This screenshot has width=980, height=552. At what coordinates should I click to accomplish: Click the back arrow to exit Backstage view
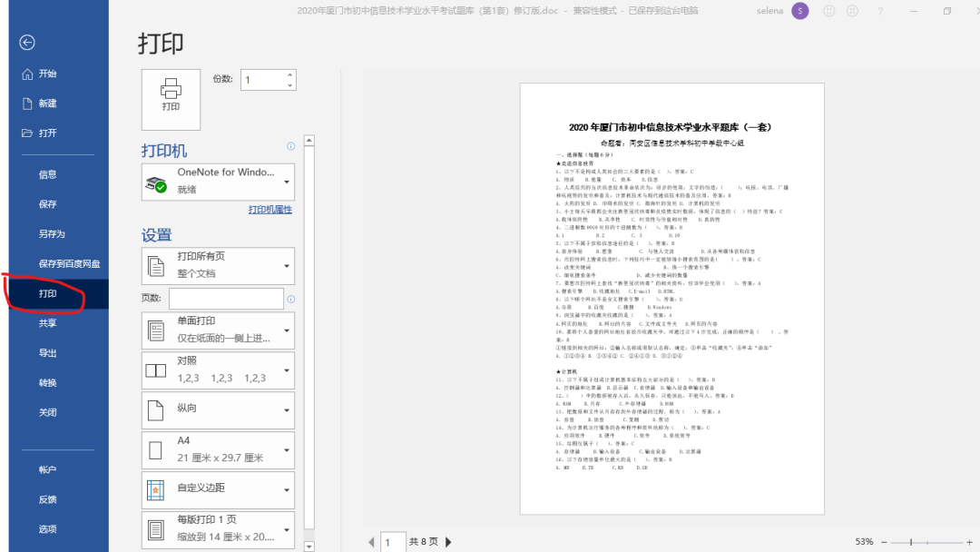pyautogui.click(x=26, y=43)
